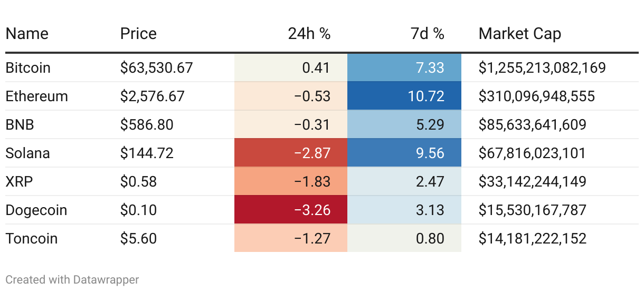Screen dimensions: 644x292
Task: Select XRP's market cap $33,142,244,149
Action: tap(532, 181)
